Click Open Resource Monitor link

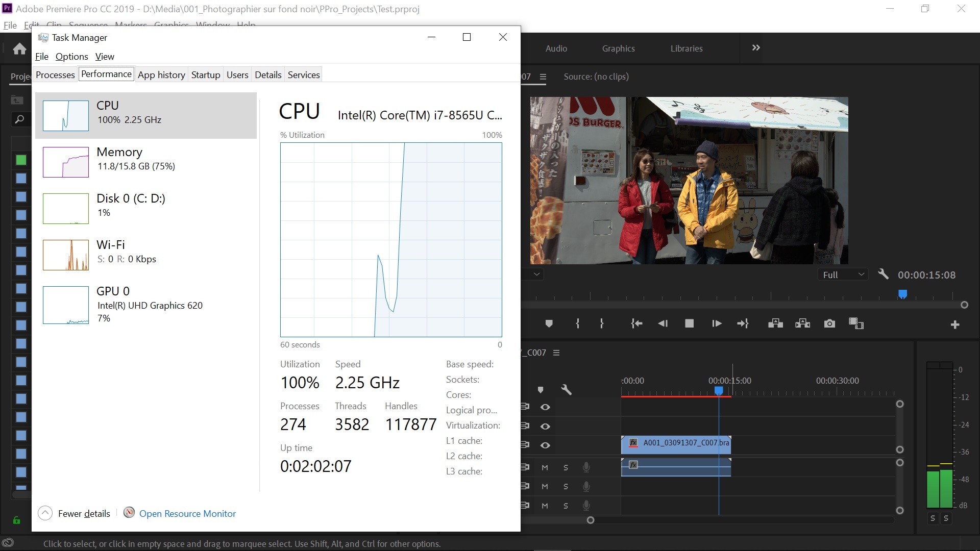pyautogui.click(x=187, y=513)
